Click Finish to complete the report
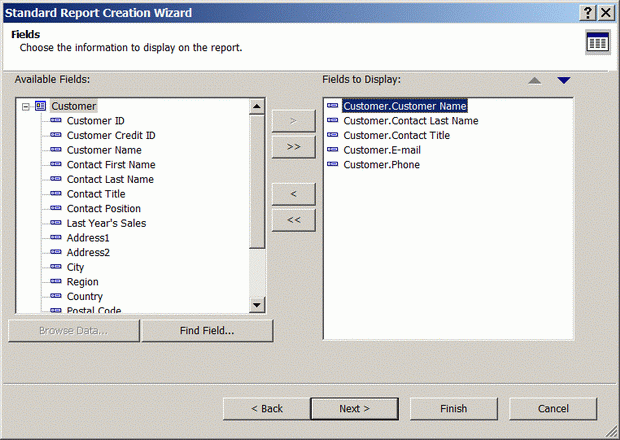Image resolution: width=620 pixels, height=440 pixels. (453, 408)
